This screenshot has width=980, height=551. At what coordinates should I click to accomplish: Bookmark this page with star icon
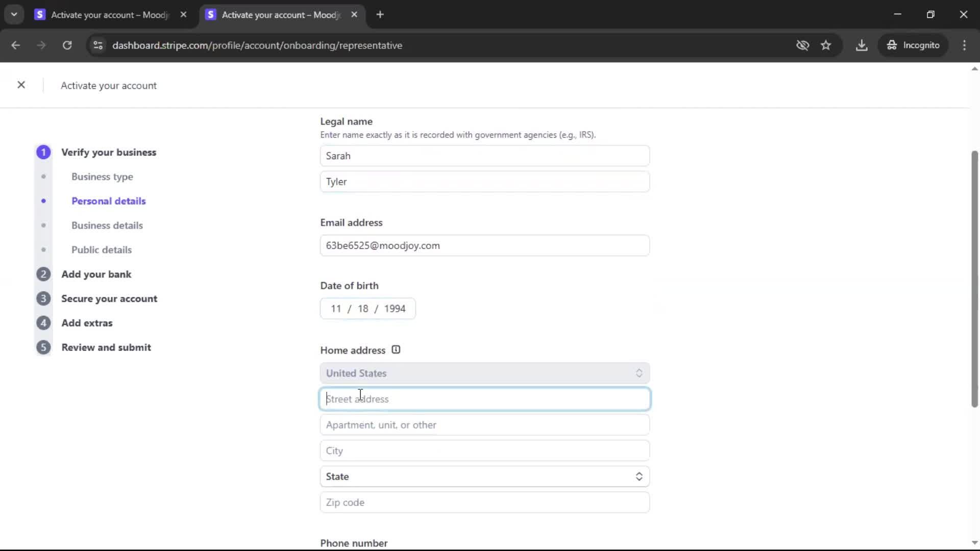coord(826,45)
